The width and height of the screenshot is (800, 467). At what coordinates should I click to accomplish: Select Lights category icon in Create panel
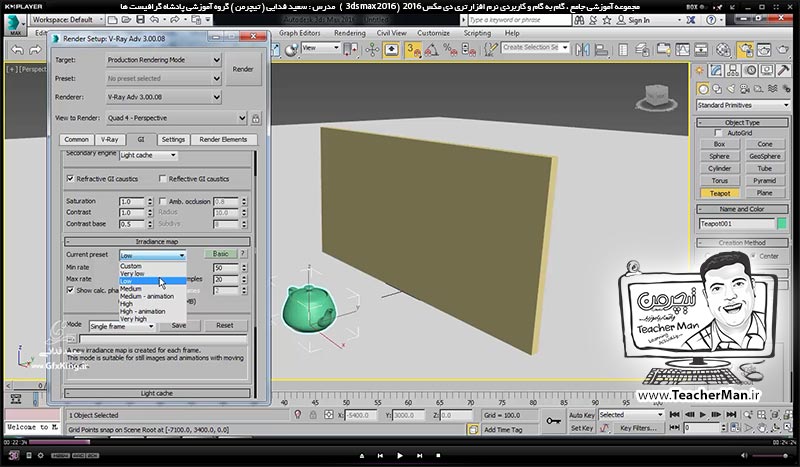coord(731,89)
